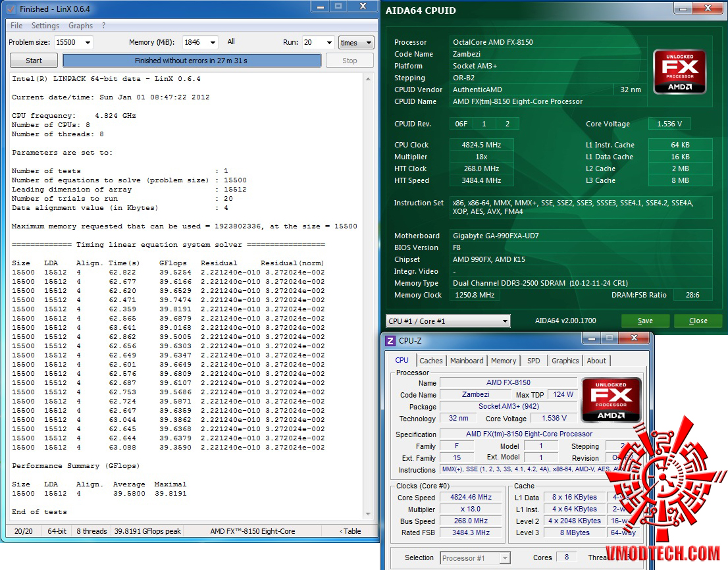The width and height of the screenshot is (728, 570).
Task: Click the AIDA64 HTT Clock value 268.0 MHz
Action: pos(481,168)
